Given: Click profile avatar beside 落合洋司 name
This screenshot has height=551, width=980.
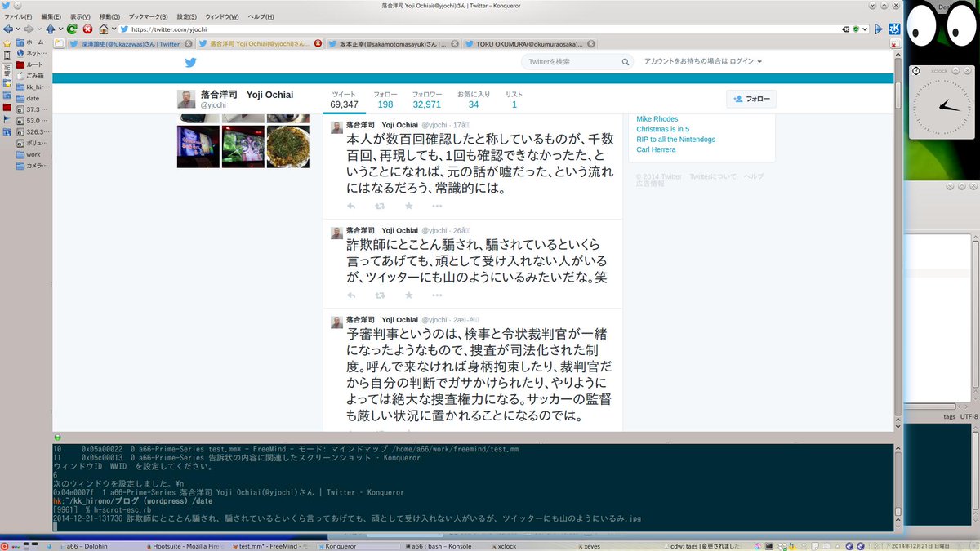Looking at the screenshot, I should (186, 99).
